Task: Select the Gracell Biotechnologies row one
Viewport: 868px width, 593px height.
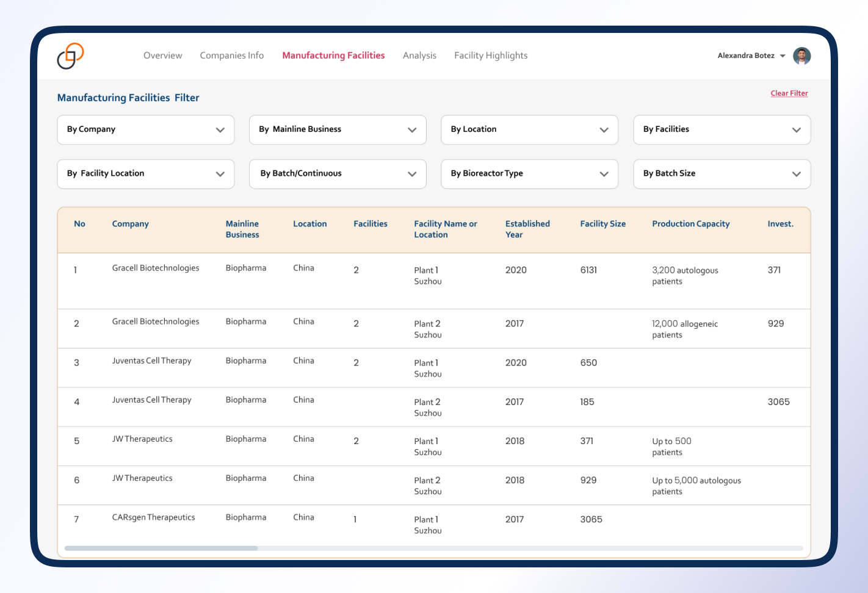Action: click(434, 281)
